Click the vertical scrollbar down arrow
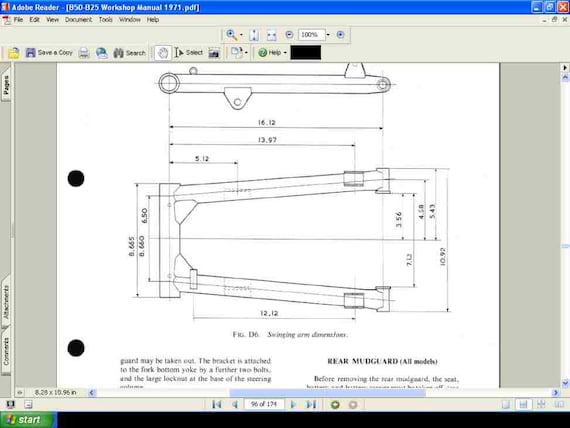 (565, 383)
